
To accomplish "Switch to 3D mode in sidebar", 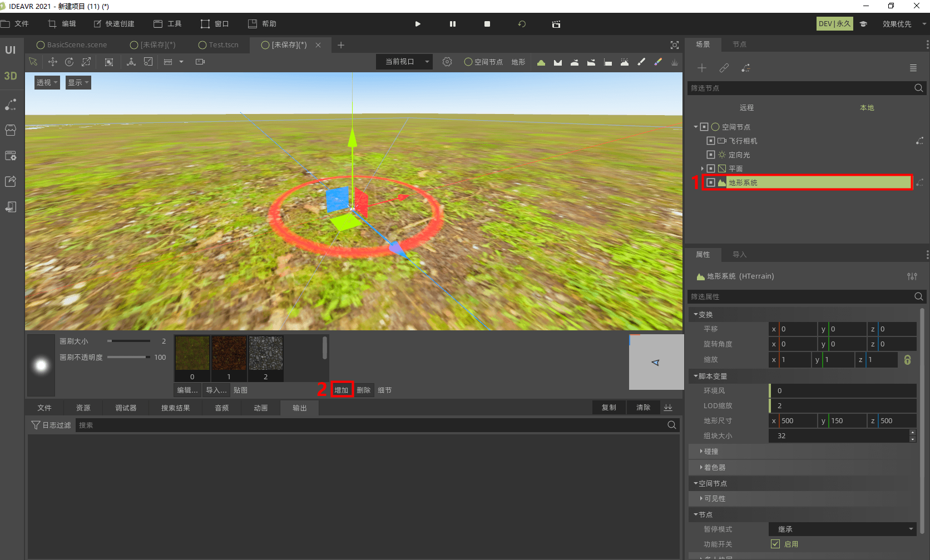I will (x=11, y=76).
